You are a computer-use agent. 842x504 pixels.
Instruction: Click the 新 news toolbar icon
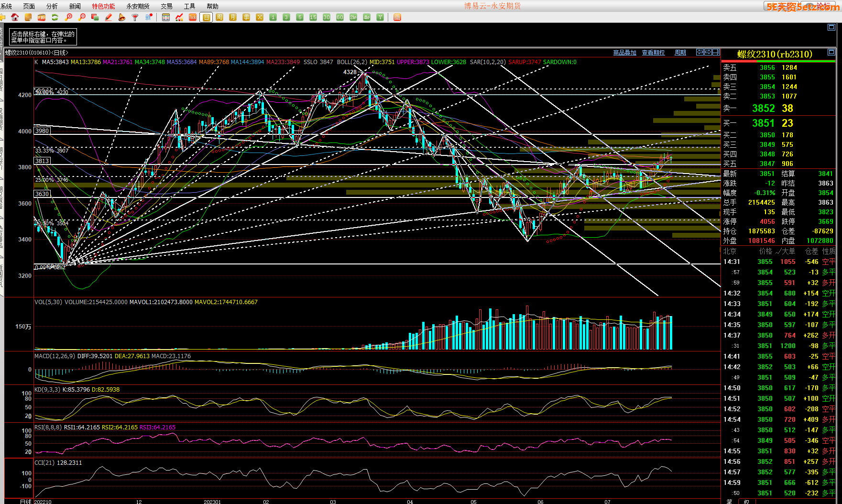click(149, 17)
